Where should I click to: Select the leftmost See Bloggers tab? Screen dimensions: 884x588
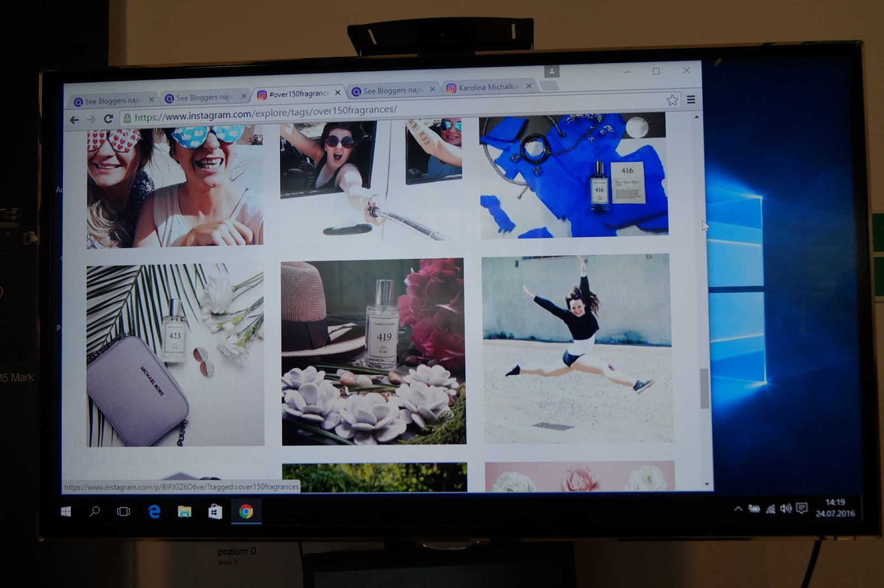113,101
